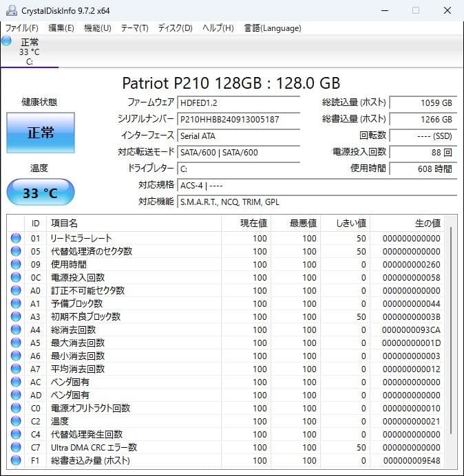Screen dimensions: 464x476
Task: Select the C: drive status orb
Action: 6,41
